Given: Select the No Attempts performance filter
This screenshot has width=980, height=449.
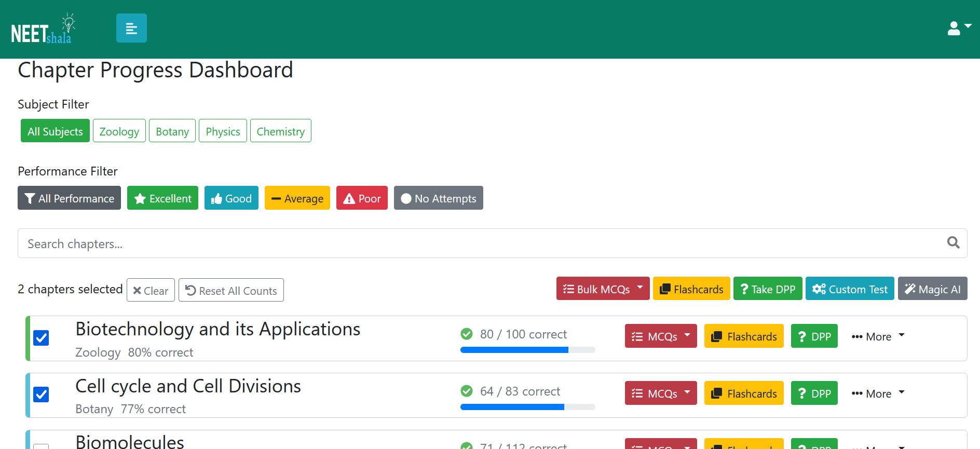Looking at the screenshot, I should (x=438, y=198).
